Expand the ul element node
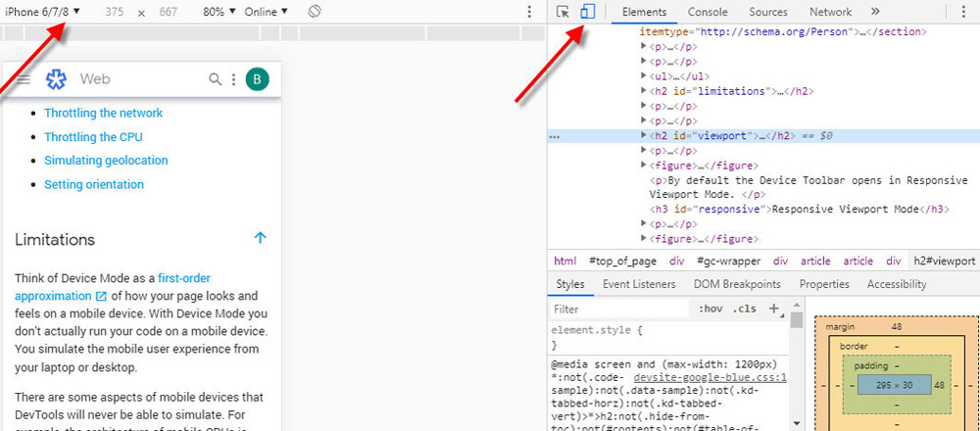 (645, 76)
